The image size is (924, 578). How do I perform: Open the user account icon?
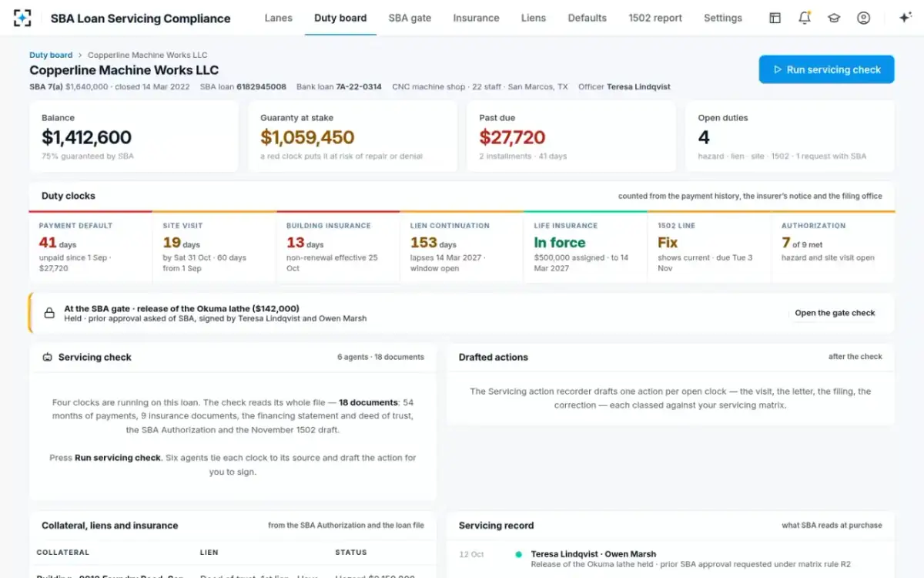863,18
